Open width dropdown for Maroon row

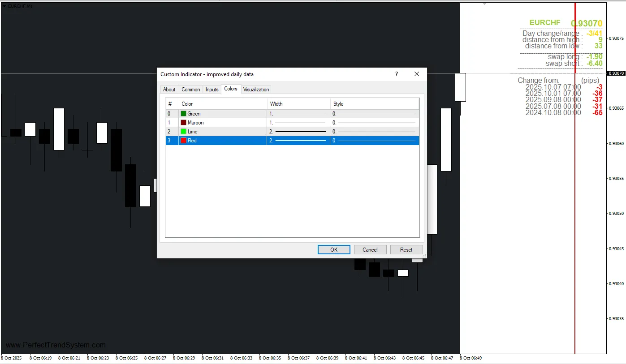[298, 123]
